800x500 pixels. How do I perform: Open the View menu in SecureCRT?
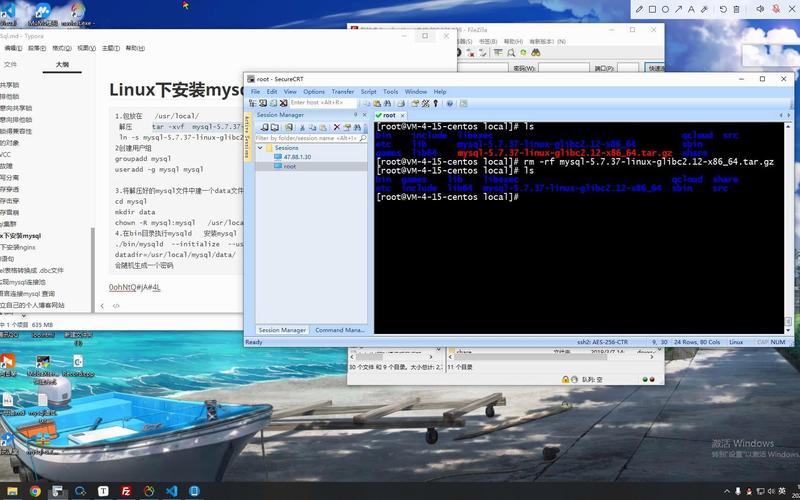pyautogui.click(x=290, y=92)
